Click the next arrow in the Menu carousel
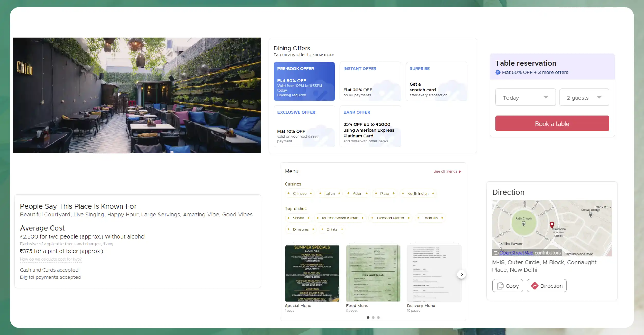 461,275
